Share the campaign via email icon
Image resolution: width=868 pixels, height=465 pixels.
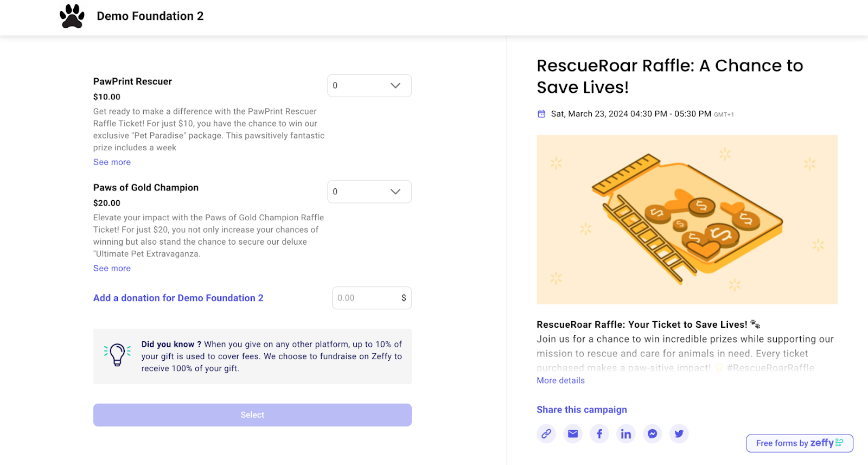pyautogui.click(x=572, y=434)
